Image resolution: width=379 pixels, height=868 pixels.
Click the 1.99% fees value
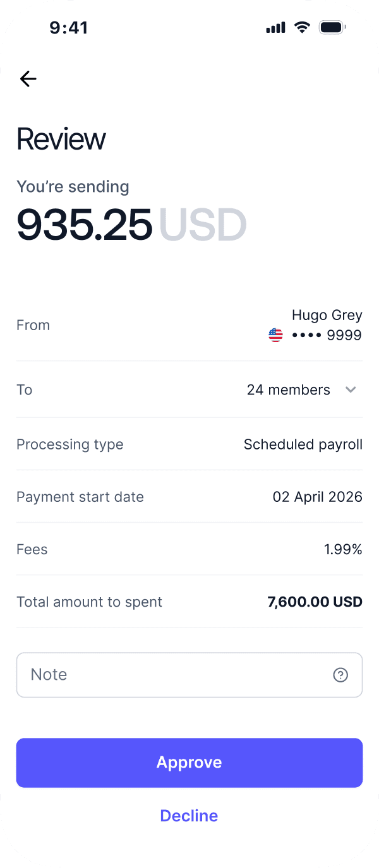[343, 549]
